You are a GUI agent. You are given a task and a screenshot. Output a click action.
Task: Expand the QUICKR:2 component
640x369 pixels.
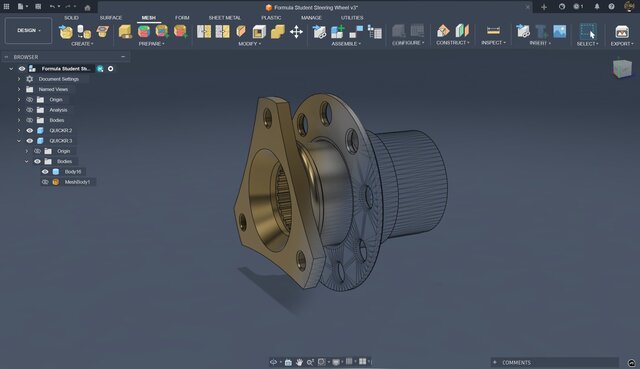tap(19, 130)
